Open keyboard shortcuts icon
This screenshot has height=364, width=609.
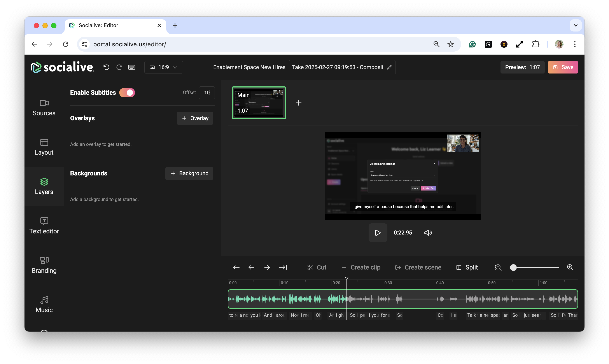[x=132, y=67]
